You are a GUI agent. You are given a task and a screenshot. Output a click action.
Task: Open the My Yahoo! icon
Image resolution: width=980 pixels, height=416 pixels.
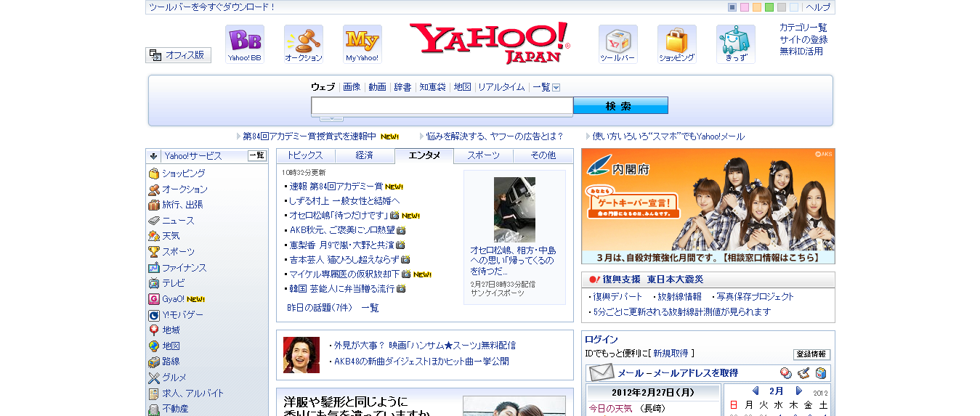362,44
